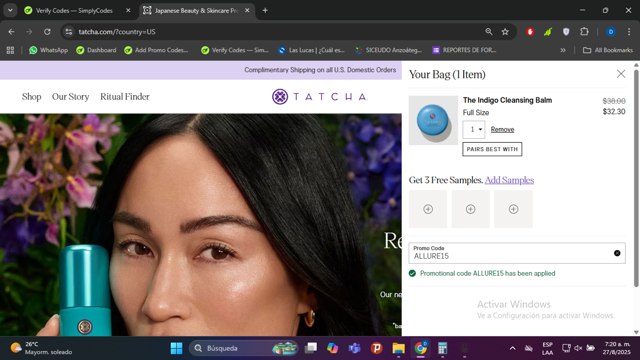The width and height of the screenshot is (640, 360).
Task: Open the Add Samples link
Action: click(509, 180)
